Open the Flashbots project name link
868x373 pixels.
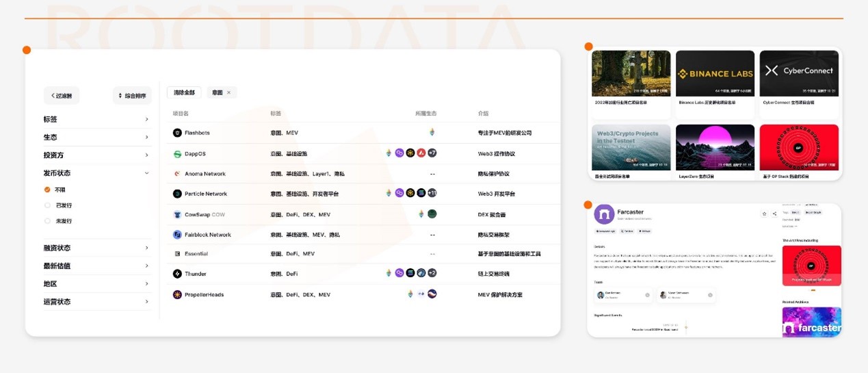(x=197, y=133)
